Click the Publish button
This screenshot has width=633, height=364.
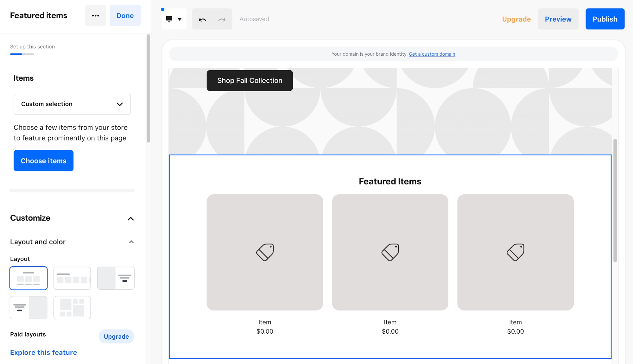[605, 19]
